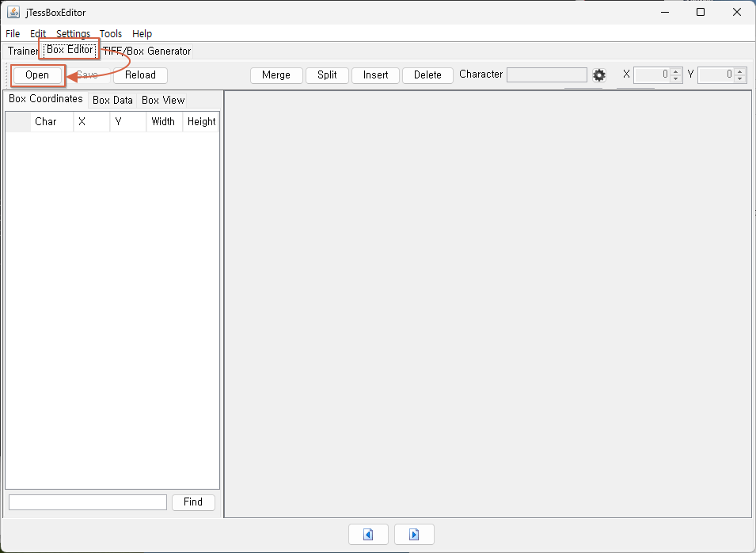Select the Box Editor tab
756x553 pixels.
70,50
